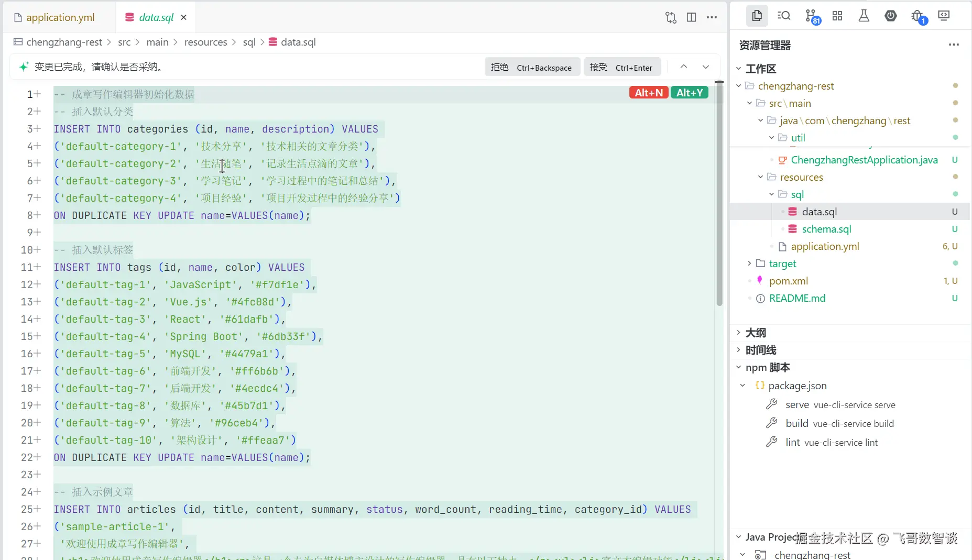The width and height of the screenshot is (972, 560).
Task: Click the green Alt+Y accept badge
Action: [x=690, y=93]
